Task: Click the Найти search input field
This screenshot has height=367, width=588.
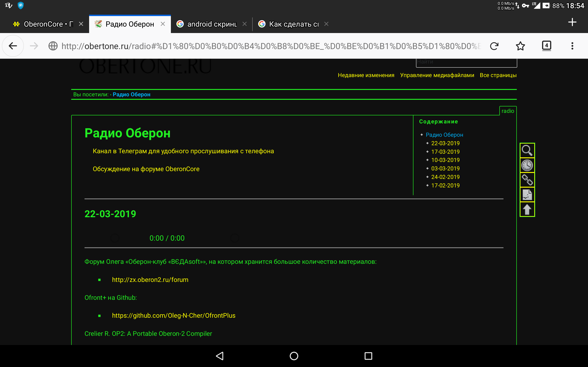Action: click(466, 62)
